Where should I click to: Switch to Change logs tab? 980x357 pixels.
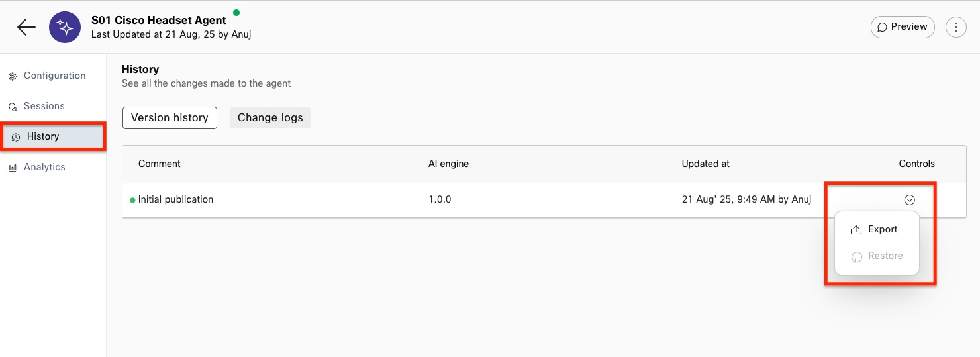click(x=270, y=118)
